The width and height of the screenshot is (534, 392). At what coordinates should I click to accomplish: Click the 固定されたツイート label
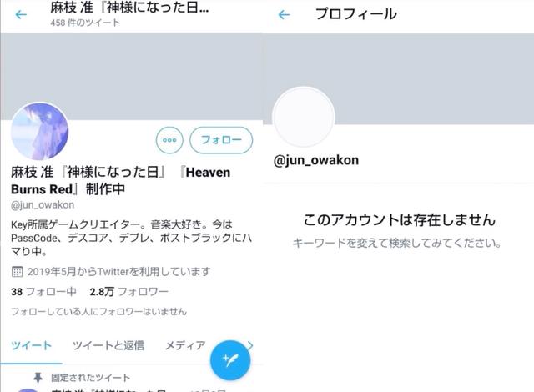coord(91,378)
